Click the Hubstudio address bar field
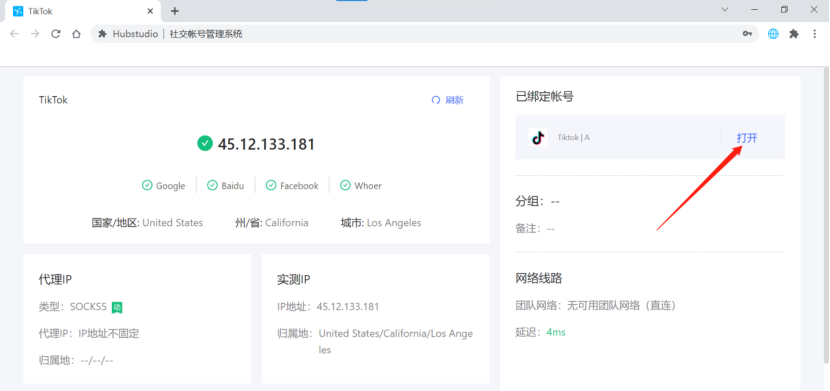 click(425, 34)
